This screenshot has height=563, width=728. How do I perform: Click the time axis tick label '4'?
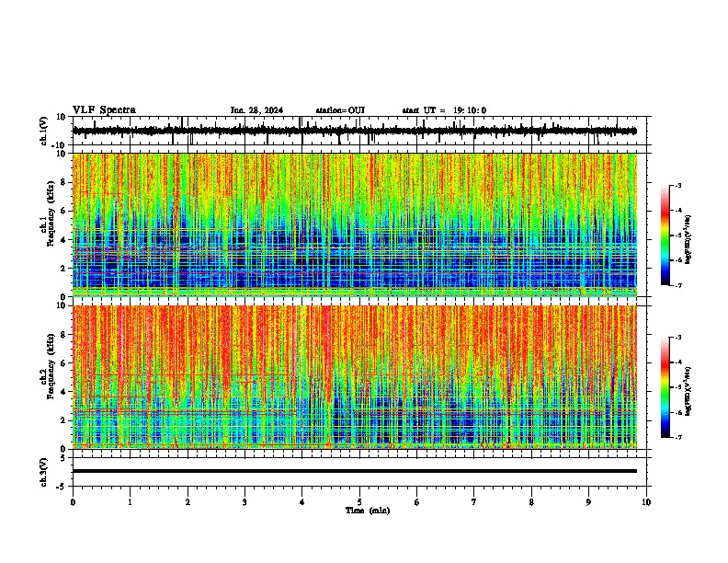pyautogui.click(x=302, y=502)
